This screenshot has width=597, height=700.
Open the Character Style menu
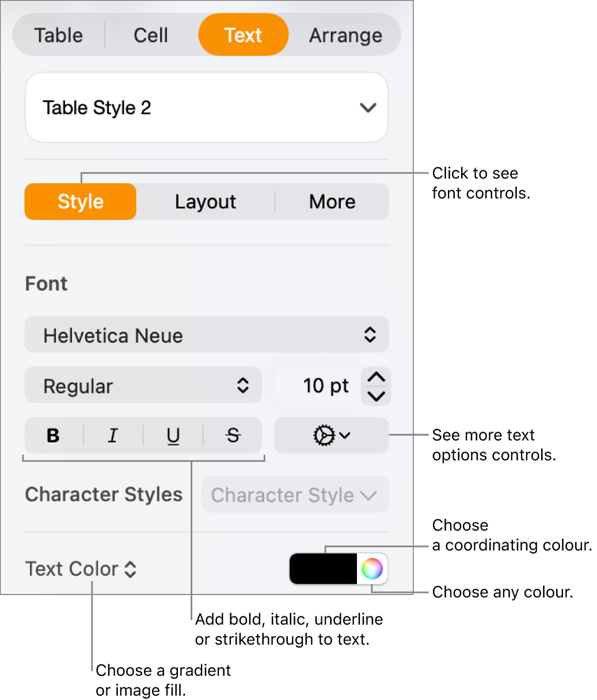294,494
